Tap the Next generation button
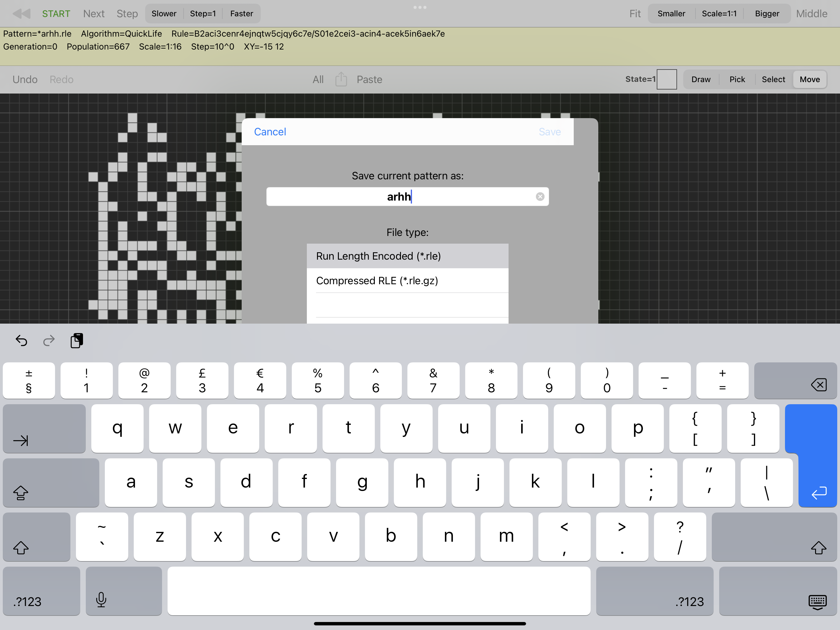Image resolution: width=840 pixels, height=630 pixels. [94, 14]
